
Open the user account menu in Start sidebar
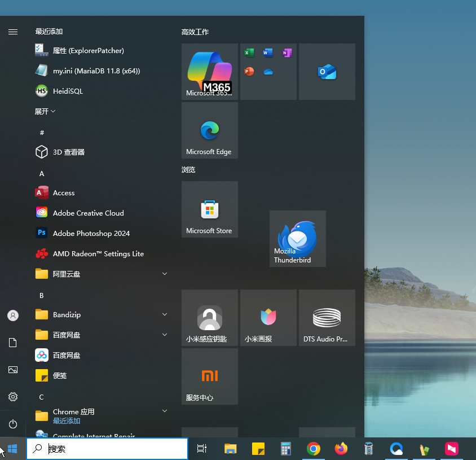point(13,316)
